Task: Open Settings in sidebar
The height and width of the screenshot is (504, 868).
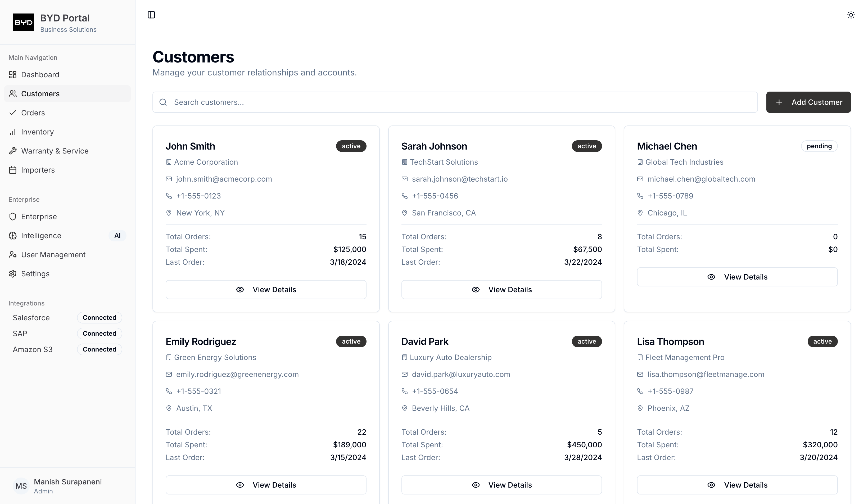Action: tap(67, 273)
